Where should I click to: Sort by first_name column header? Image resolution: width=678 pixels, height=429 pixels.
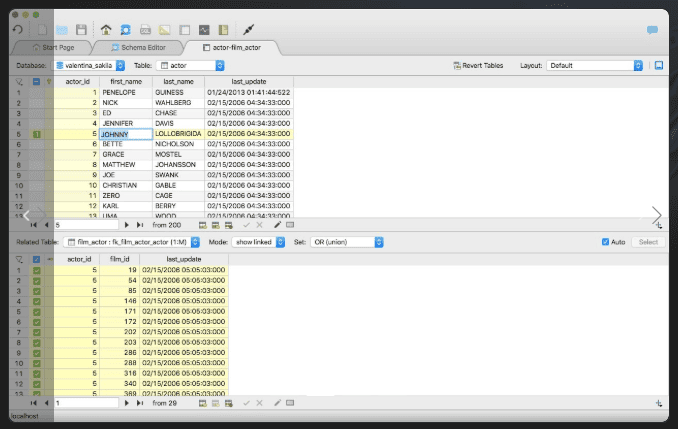pyautogui.click(x=126, y=81)
